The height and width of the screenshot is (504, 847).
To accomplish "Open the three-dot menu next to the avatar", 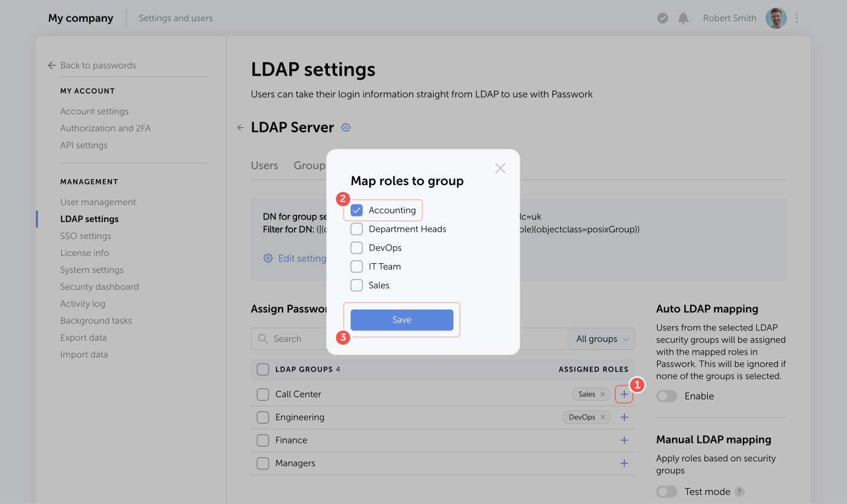I will 796,18.
